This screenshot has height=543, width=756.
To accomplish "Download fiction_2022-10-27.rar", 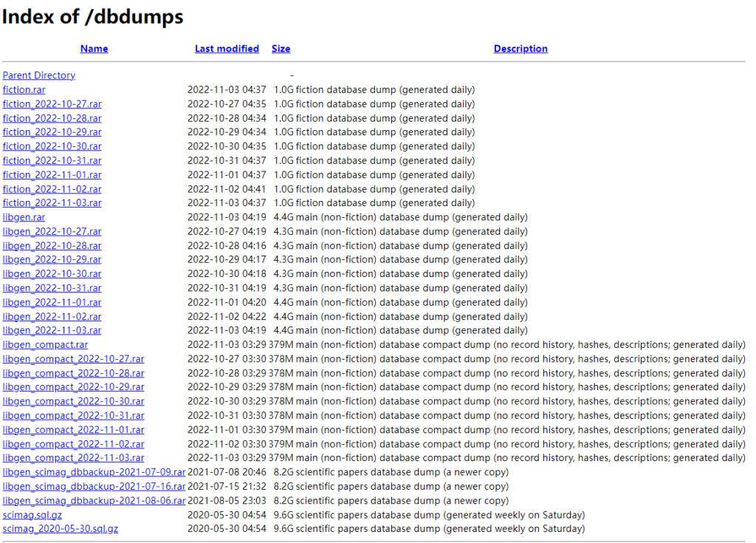I will tap(52, 103).
